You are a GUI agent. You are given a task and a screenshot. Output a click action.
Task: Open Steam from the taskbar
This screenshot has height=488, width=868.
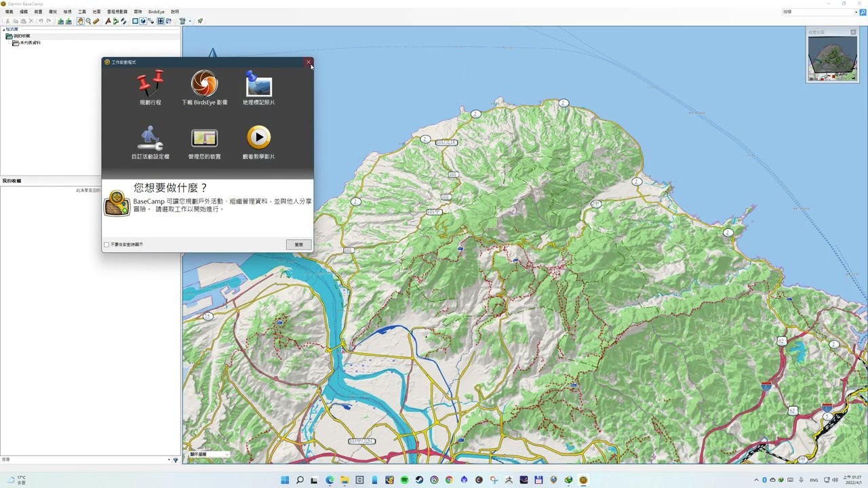(419, 480)
